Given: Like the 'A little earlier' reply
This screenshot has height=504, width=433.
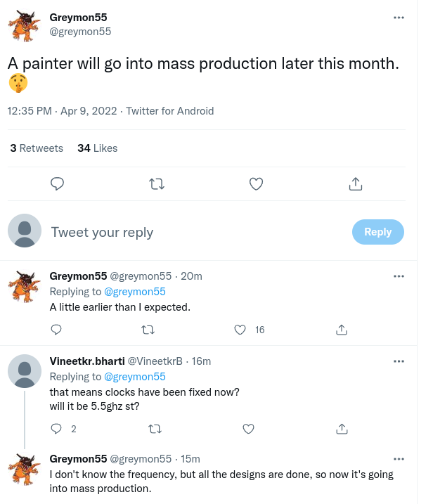Looking at the screenshot, I should (241, 329).
